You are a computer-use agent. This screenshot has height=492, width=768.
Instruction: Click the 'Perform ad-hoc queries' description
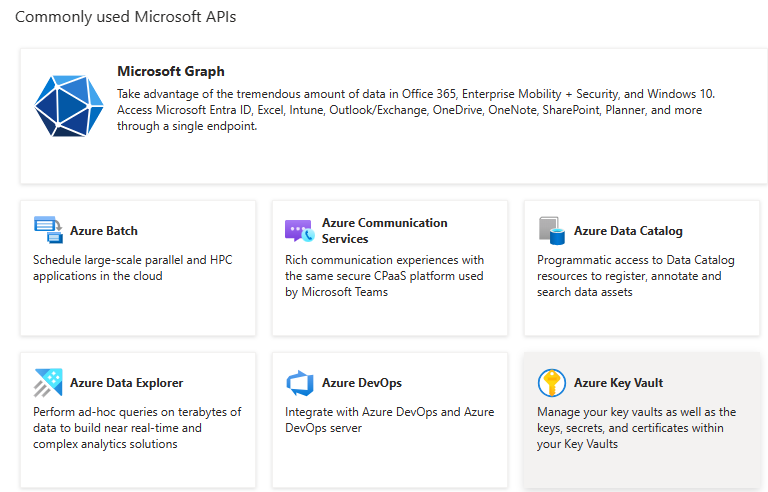pos(137,428)
